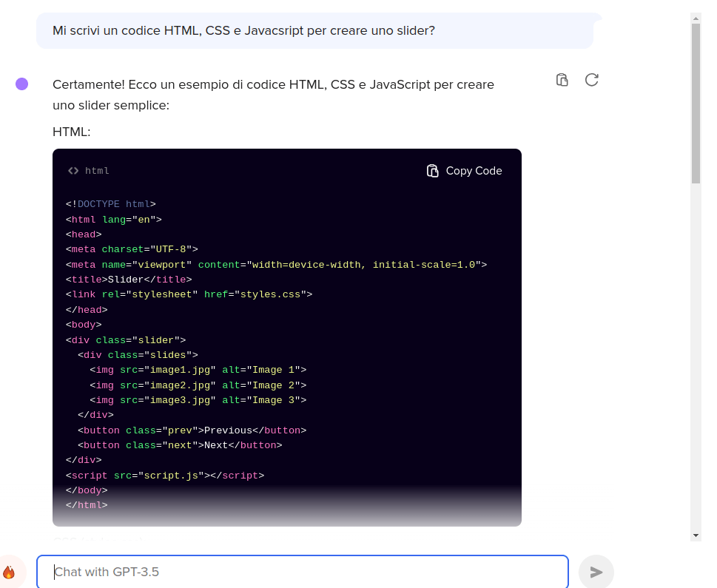Image resolution: width=717 pixels, height=588 pixels.
Task: Open the flame icon menu
Action: [x=9, y=572]
